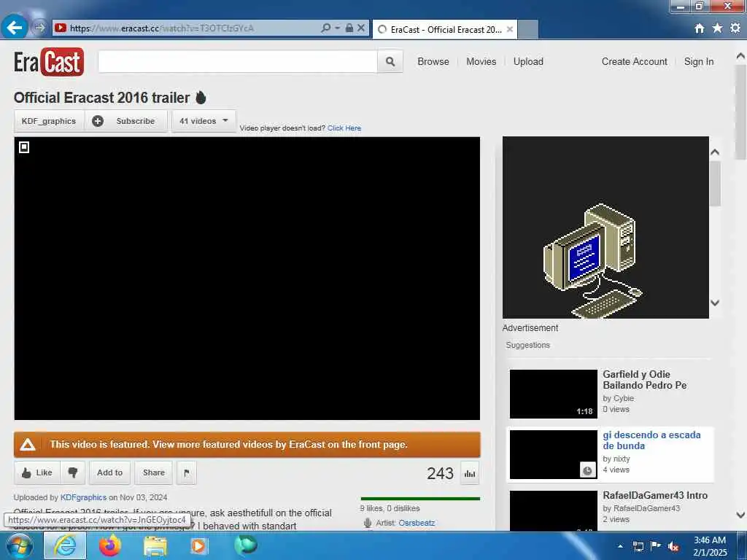Click the black video player area
Image resolution: width=747 pixels, height=560 pixels.
click(x=247, y=278)
